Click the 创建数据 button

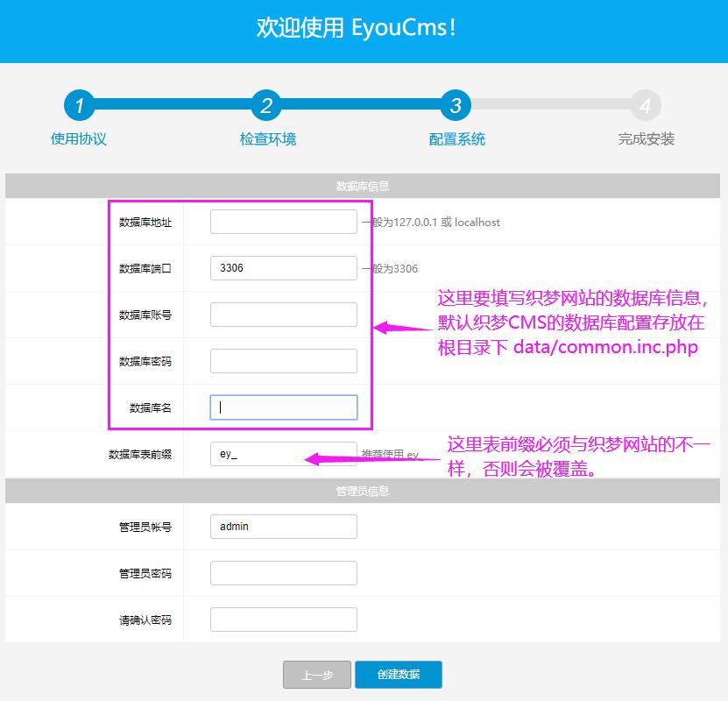[399, 674]
